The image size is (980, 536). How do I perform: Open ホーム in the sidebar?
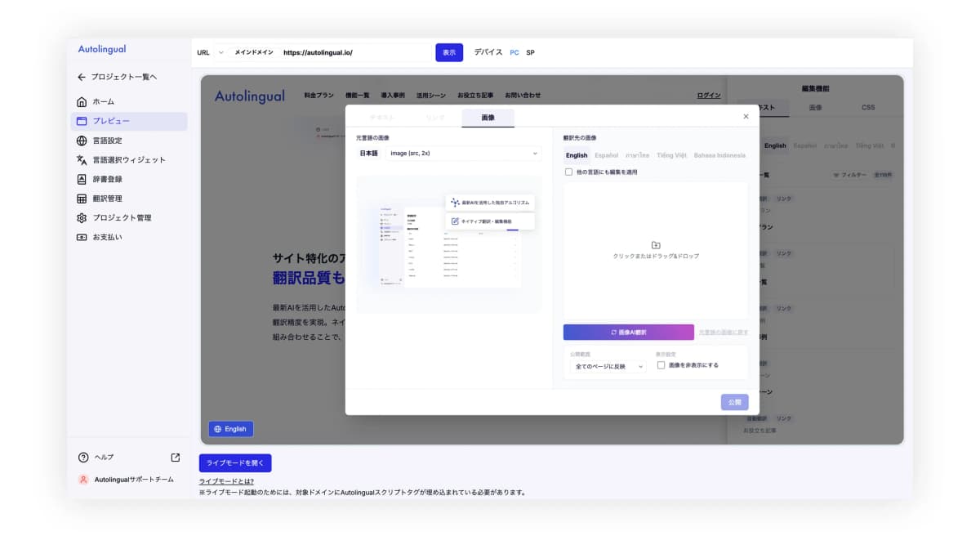click(x=129, y=101)
